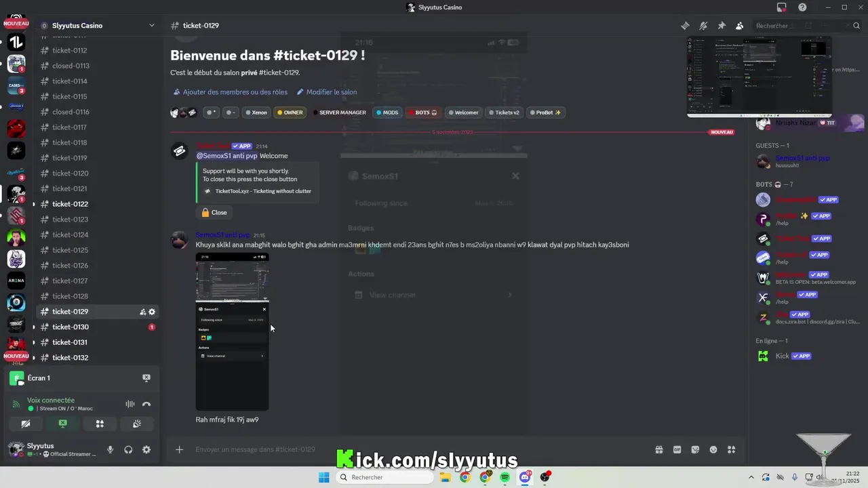Toggle microphone mute in user panel
Image resolution: width=868 pixels, height=488 pixels.
pyautogui.click(x=110, y=449)
